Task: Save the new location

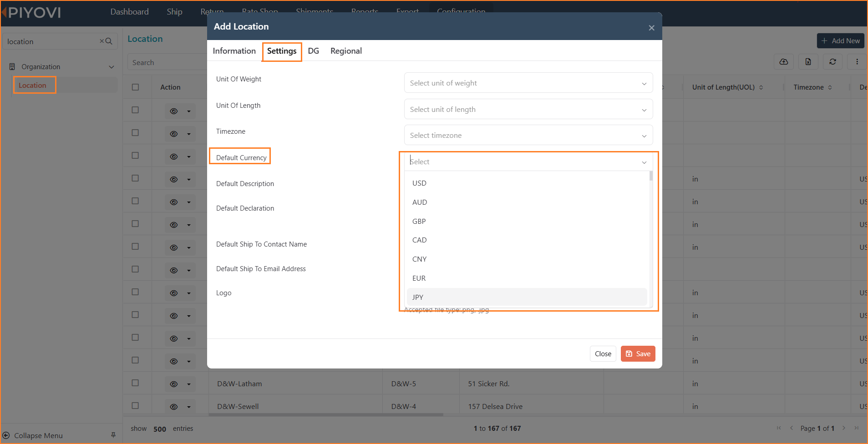Action: [x=638, y=354]
